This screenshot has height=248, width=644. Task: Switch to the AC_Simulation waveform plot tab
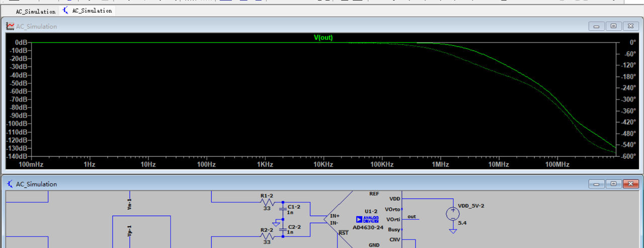(x=31, y=11)
